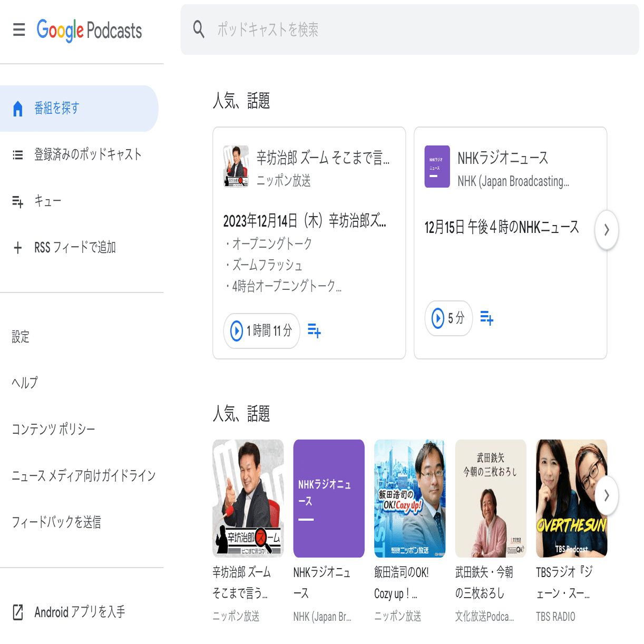
Task: Click the 辛坊治郎 ズーム そこまで言… card title
Action: click(x=323, y=158)
